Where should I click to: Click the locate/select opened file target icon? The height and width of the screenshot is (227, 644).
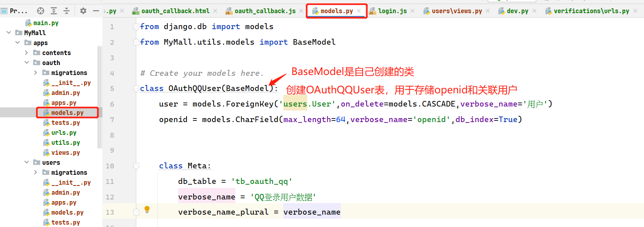[41, 11]
